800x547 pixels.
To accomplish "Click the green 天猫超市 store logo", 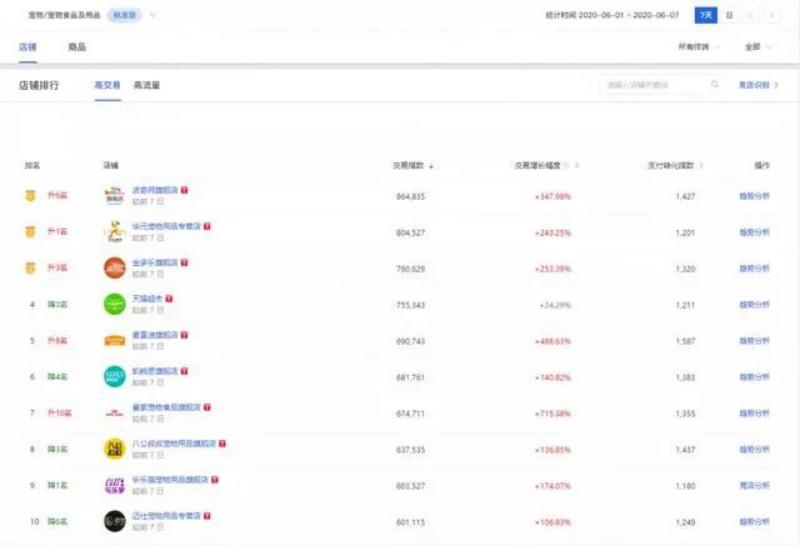I will click(115, 304).
